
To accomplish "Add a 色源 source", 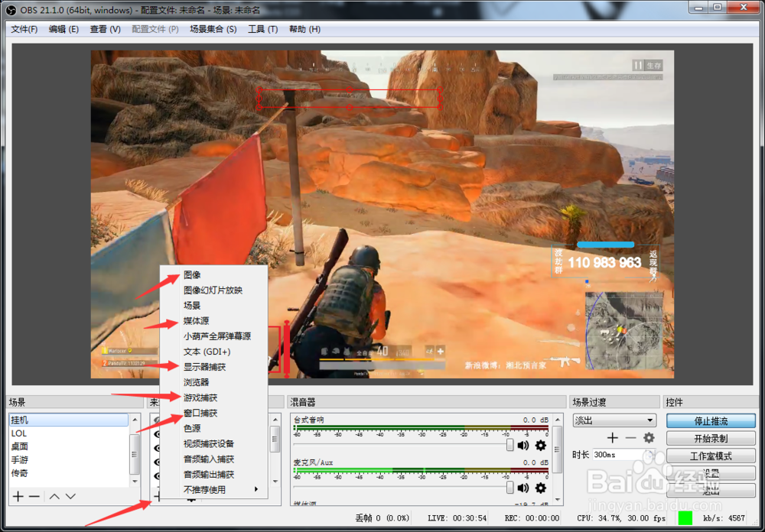I will (213, 429).
